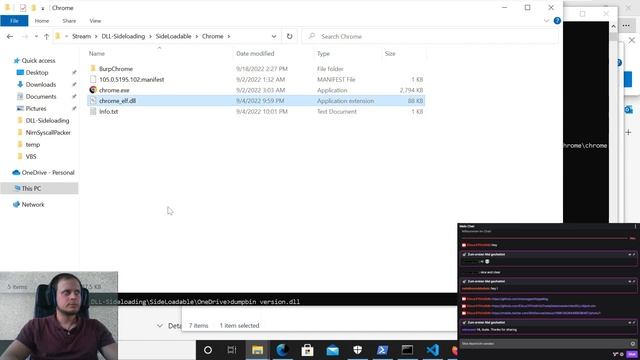Open Desktop in Quick access
This screenshot has width=640, height=360.
point(37,73)
